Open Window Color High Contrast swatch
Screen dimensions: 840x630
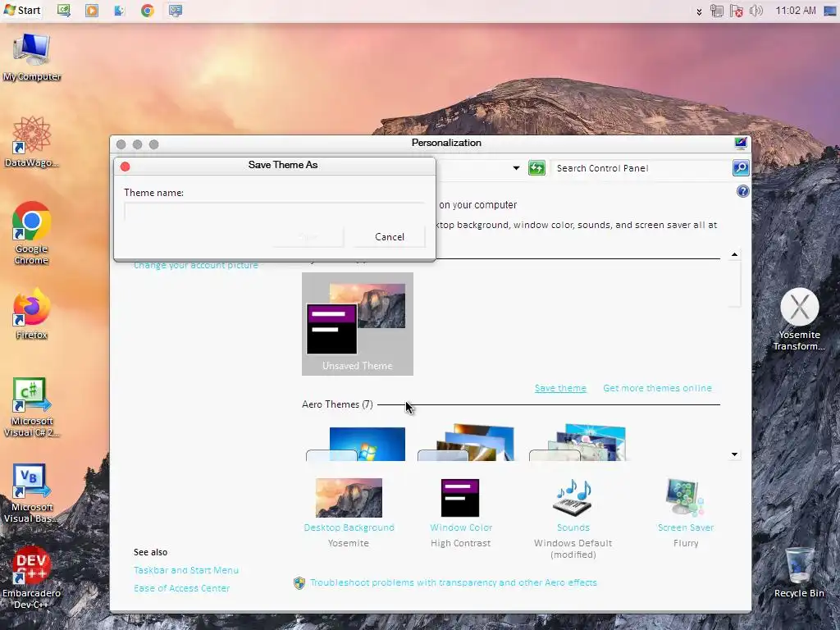pyautogui.click(x=460, y=498)
